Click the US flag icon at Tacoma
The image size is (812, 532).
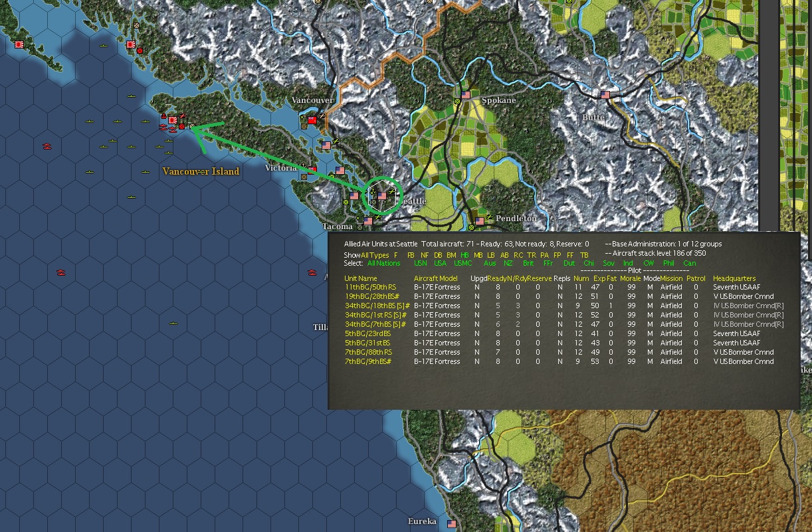368,222
